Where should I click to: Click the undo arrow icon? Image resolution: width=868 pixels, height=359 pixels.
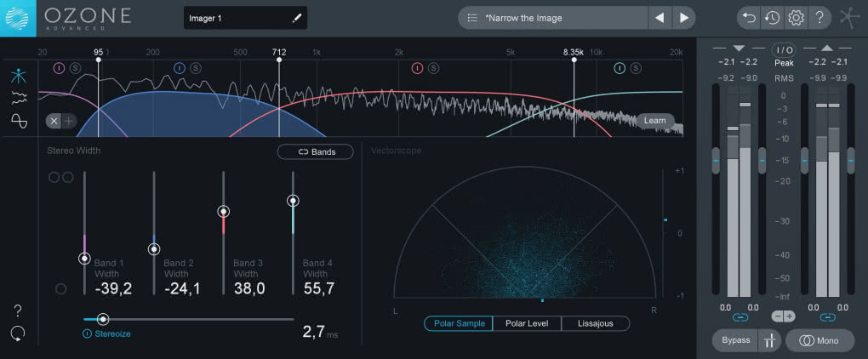(748, 18)
